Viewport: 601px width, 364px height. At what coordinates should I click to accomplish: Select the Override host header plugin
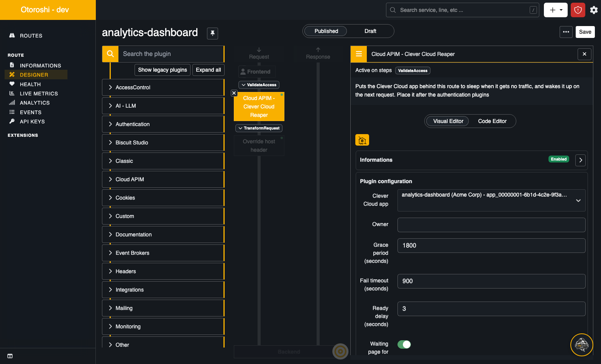[x=259, y=146]
